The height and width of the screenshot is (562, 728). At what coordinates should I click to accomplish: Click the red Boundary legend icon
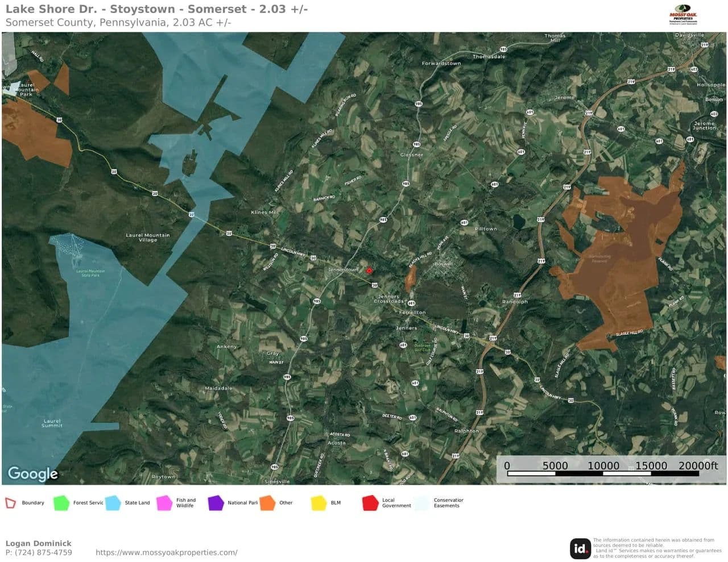pyautogui.click(x=10, y=503)
